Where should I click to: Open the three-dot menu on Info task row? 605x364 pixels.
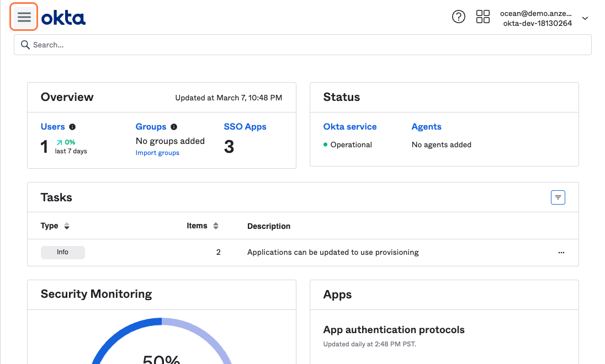click(561, 253)
